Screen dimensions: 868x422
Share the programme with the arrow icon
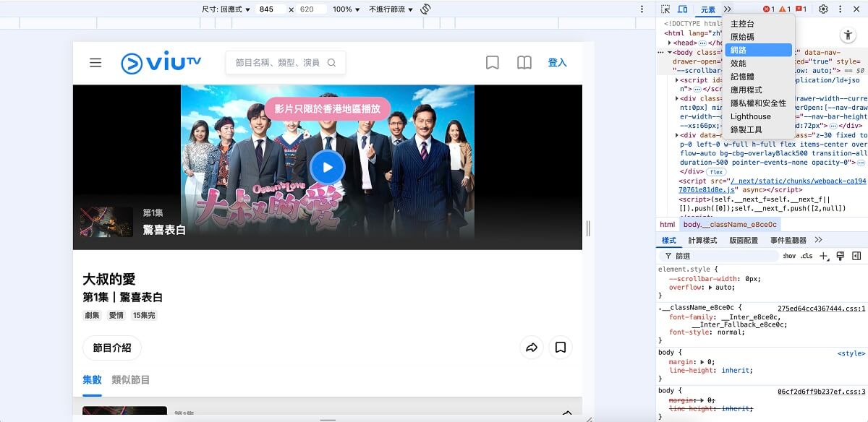[532, 348]
